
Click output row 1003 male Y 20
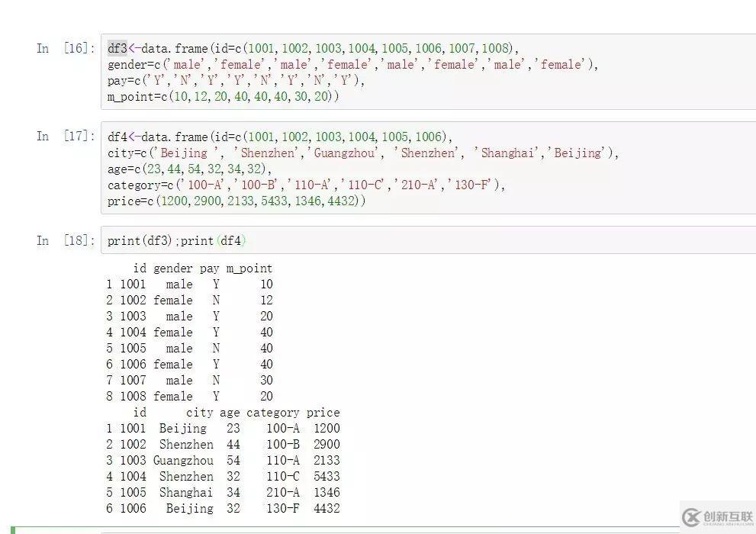[x=189, y=316]
